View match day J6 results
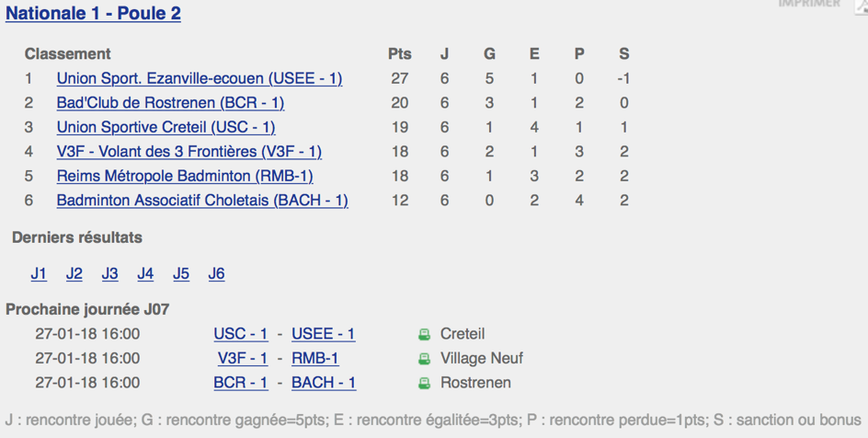 (216, 273)
